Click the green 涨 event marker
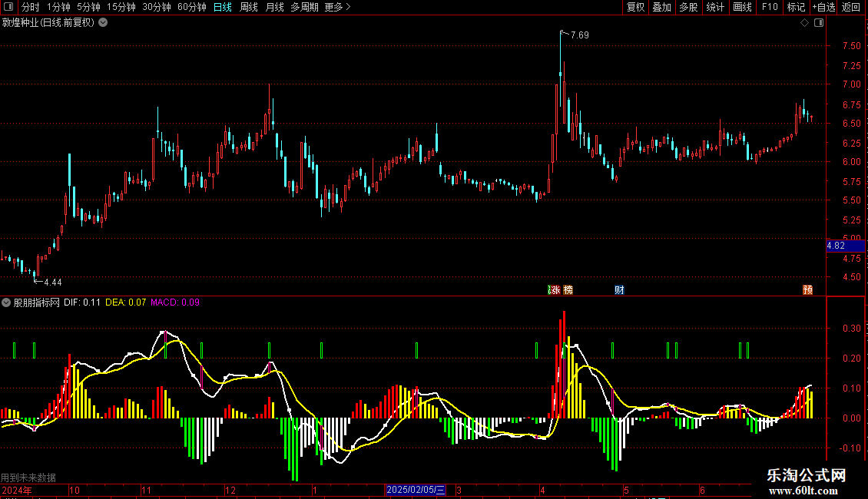 coord(554,290)
